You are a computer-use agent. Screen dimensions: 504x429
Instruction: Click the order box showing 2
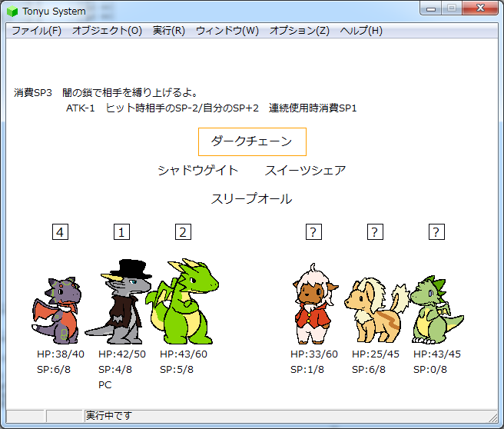(x=183, y=232)
